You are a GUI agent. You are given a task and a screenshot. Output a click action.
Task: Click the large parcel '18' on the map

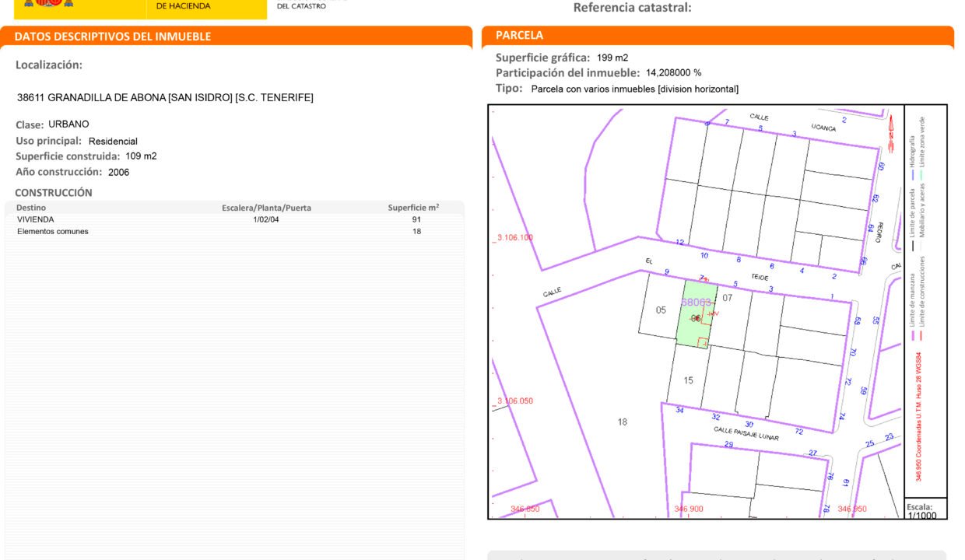tap(622, 422)
